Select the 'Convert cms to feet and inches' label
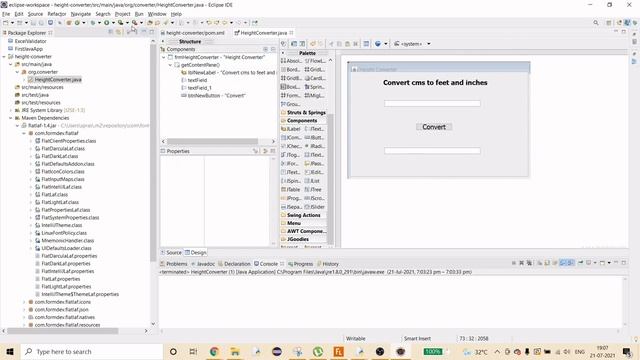640x360 pixels. pos(435,82)
